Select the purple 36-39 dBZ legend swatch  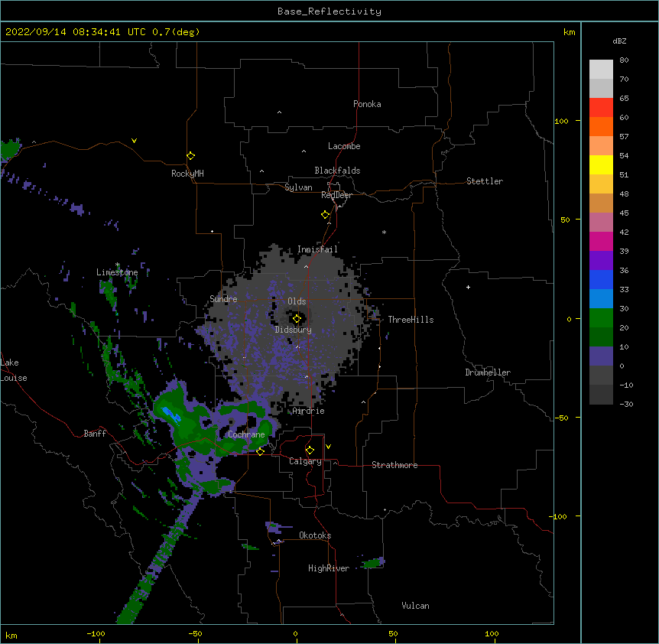tap(601, 261)
